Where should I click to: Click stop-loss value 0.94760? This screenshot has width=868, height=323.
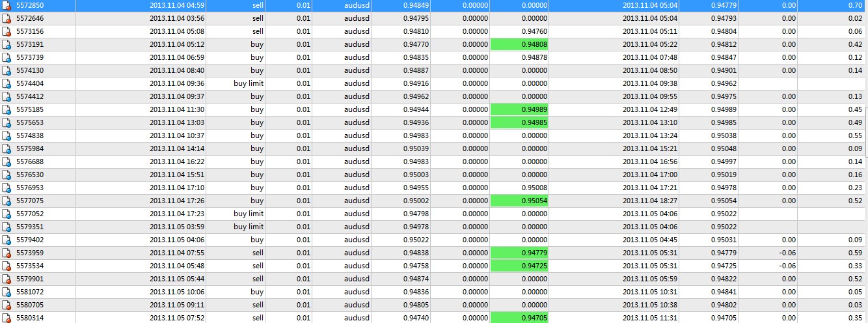(x=534, y=32)
